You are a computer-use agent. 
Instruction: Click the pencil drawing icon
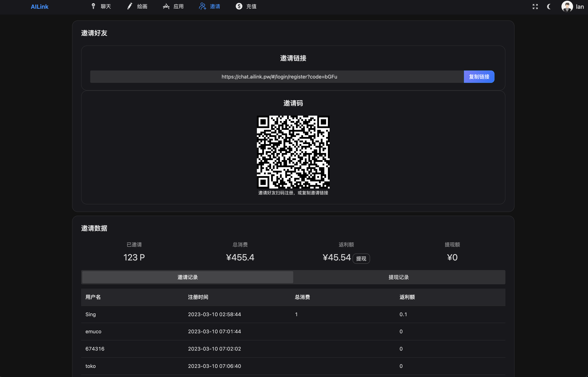[x=130, y=6]
